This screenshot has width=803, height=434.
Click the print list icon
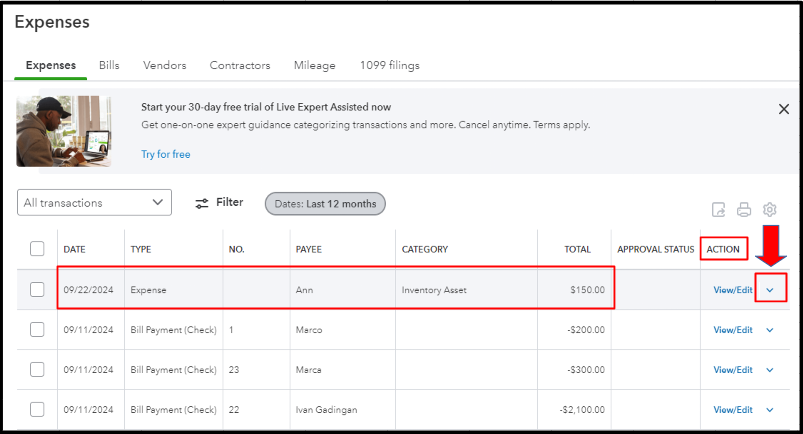pos(744,210)
